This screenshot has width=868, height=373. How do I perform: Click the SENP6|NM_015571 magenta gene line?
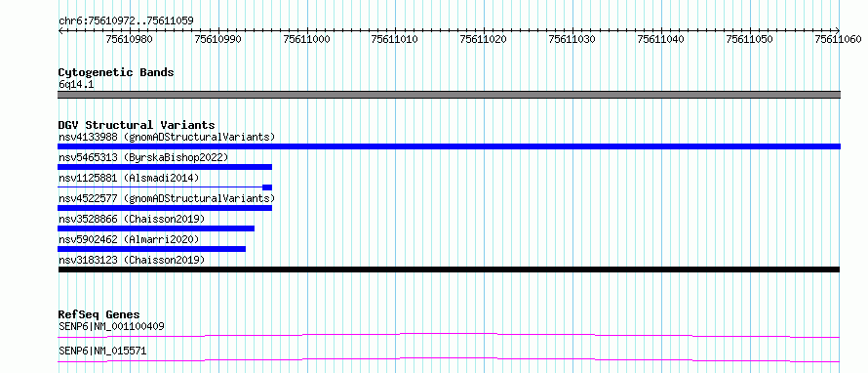pyautogui.click(x=449, y=360)
